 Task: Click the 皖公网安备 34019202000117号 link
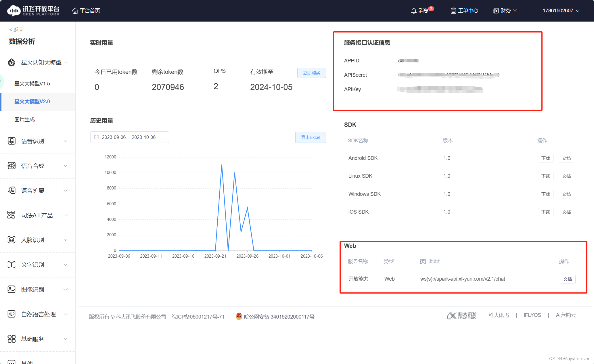279,317
